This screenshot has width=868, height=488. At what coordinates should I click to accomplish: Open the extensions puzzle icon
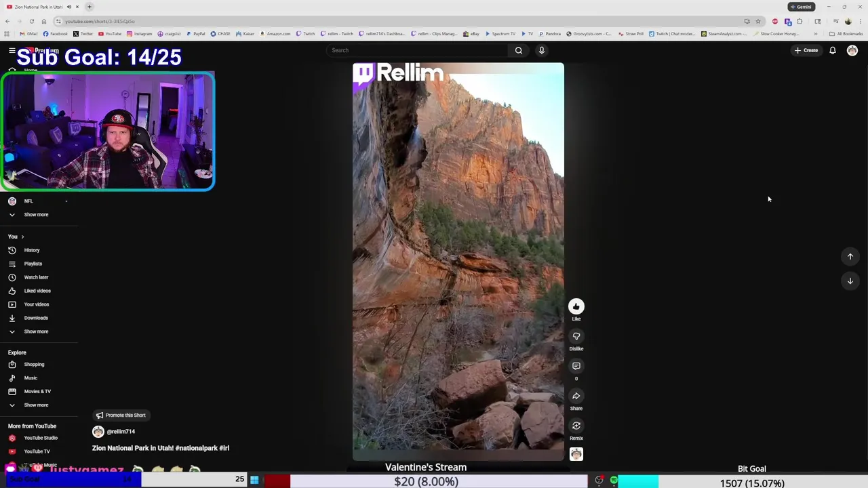pos(800,21)
